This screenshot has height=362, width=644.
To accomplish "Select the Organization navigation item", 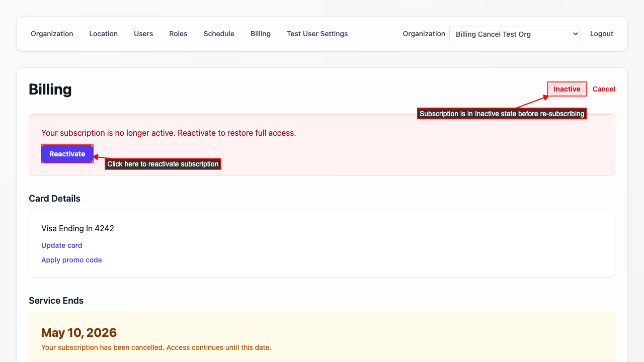I will point(52,34).
